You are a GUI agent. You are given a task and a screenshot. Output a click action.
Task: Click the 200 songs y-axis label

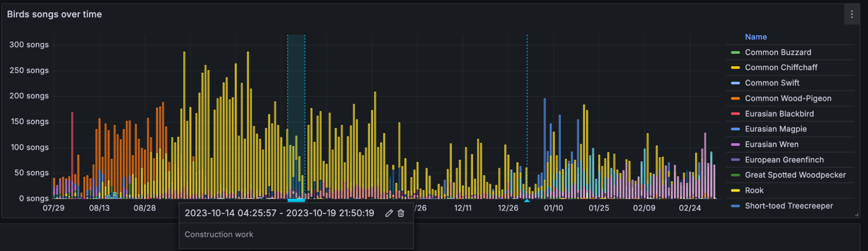click(29, 96)
